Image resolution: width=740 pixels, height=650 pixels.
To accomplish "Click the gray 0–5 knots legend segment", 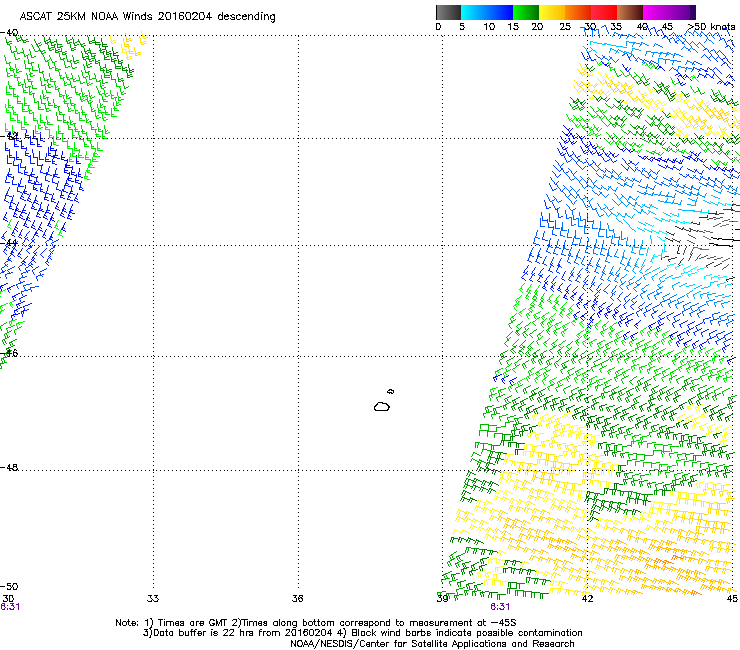I will (448, 12).
